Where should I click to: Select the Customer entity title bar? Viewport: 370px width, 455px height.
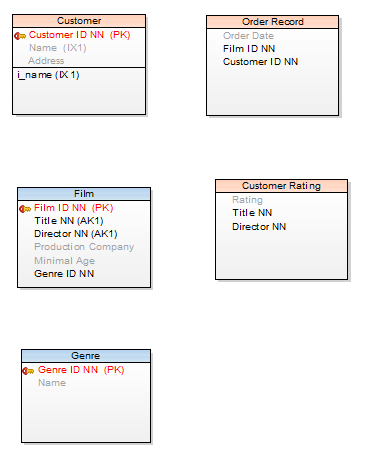point(79,21)
